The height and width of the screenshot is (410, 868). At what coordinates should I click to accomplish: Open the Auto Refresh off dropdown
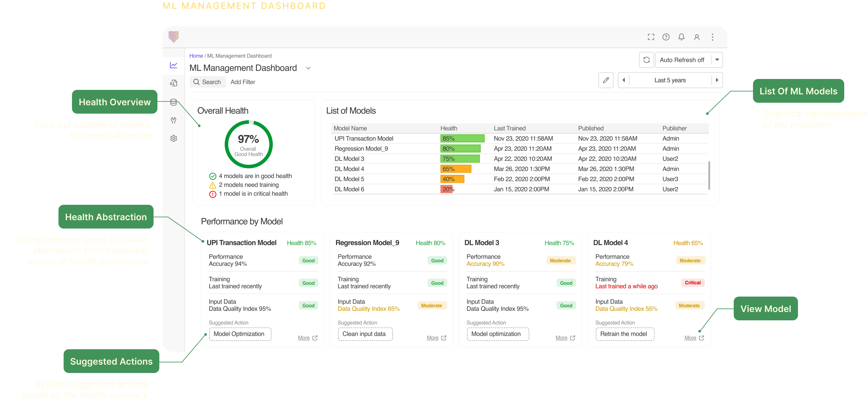click(x=717, y=60)
